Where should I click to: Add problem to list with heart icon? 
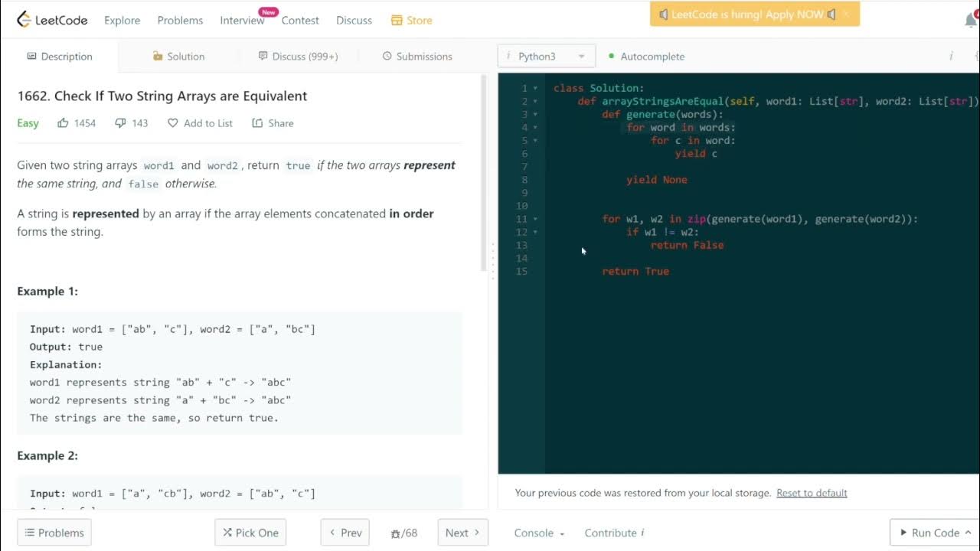[x=173, y=122]
